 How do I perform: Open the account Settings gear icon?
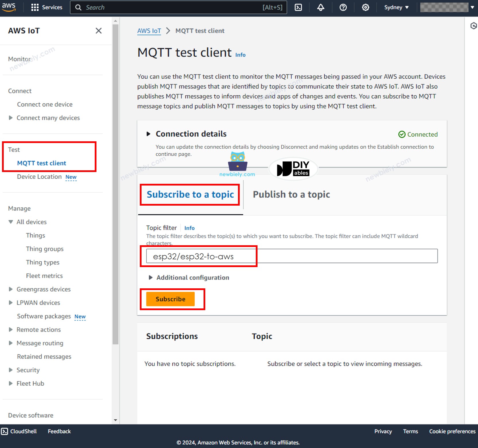(365, 7)
